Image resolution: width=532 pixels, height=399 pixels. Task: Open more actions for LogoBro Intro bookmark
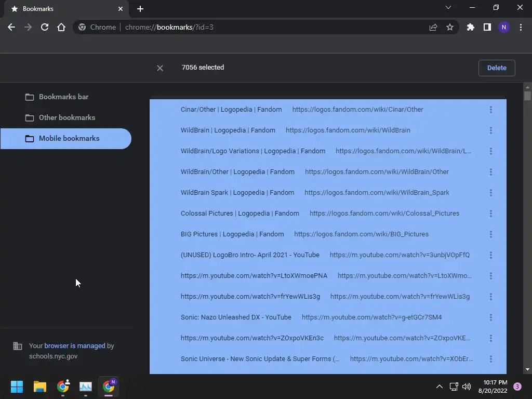(490, 255)
